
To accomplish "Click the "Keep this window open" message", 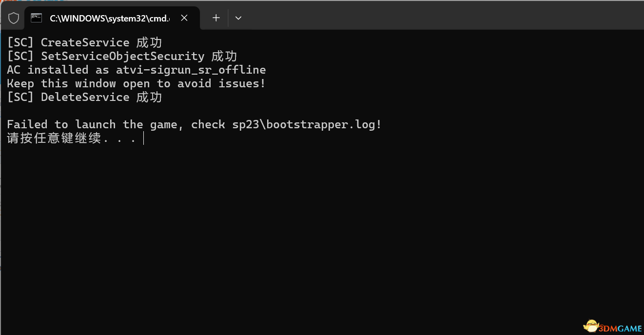I will click(136, 83).
